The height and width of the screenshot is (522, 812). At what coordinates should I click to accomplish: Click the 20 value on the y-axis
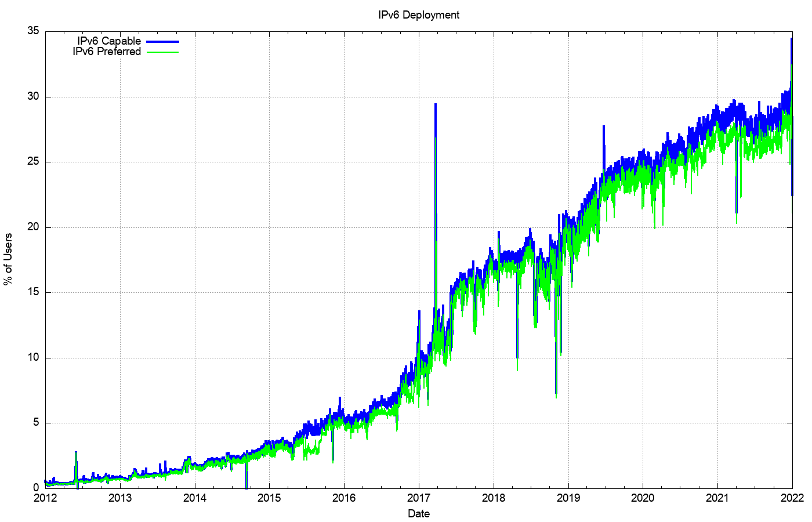pyautogui.click(x=33, y=227)
